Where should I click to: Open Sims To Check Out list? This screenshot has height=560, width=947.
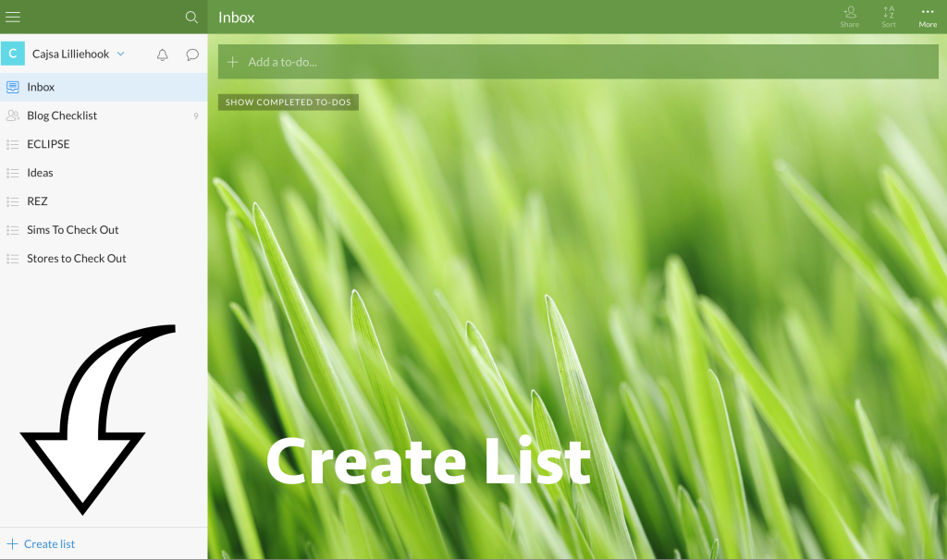click(73, 230)
